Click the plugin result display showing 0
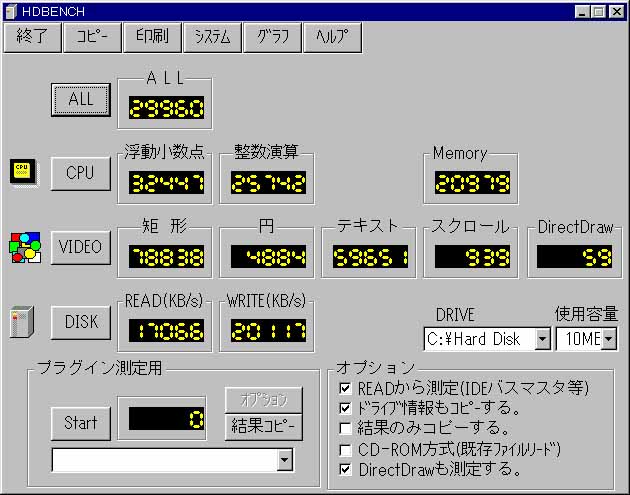 click(x=166, y=419)
